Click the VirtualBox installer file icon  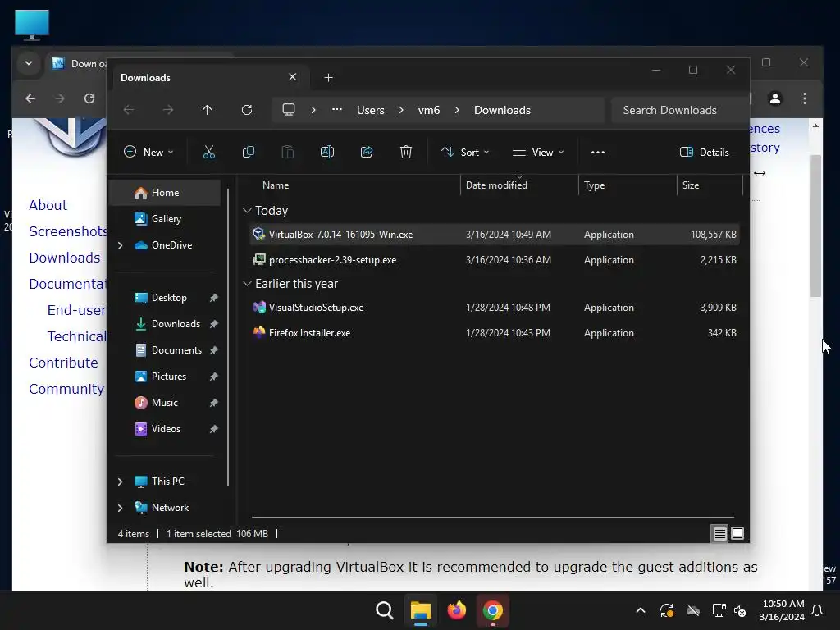[259, 234]
